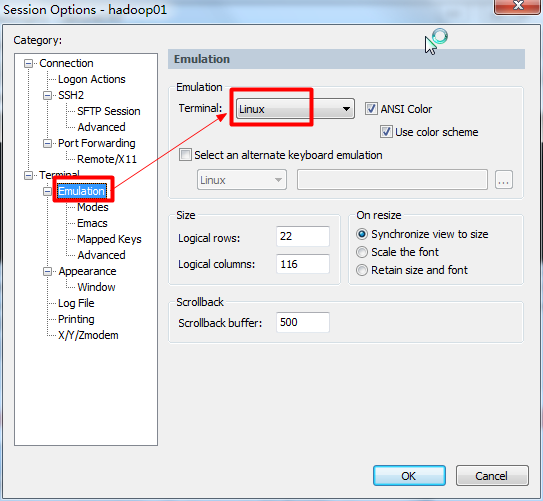Open Log File category
This screenshot has height=501, width=543.
[x=76, y=303]
